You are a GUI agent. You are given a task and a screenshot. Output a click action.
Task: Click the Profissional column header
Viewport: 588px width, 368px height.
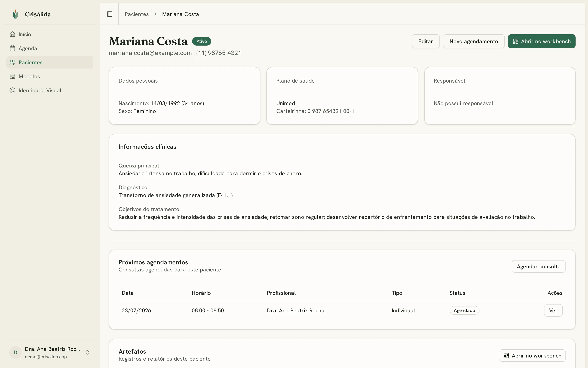pos(281,293)
